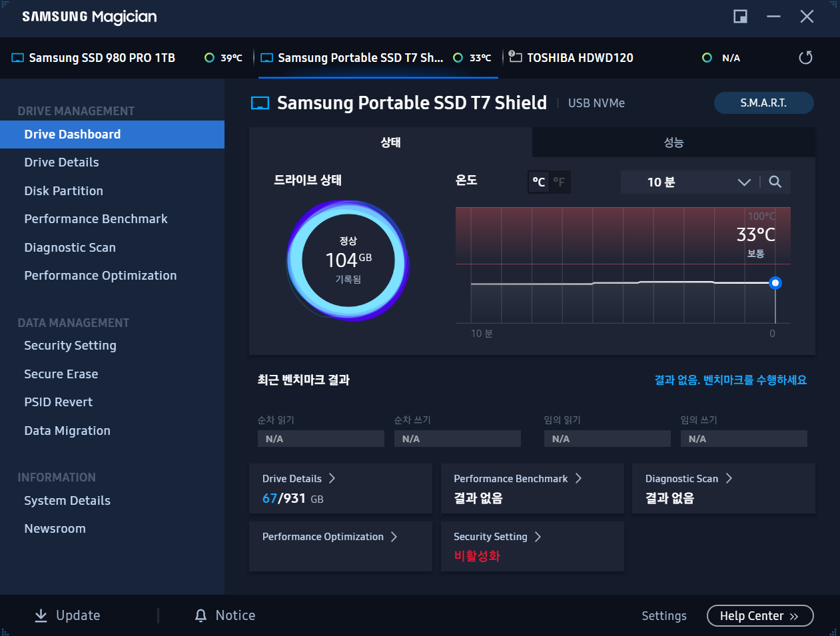Expand Drive Details card chevron
The height and width of the screenshot is (636, 840).
[332, 478]
